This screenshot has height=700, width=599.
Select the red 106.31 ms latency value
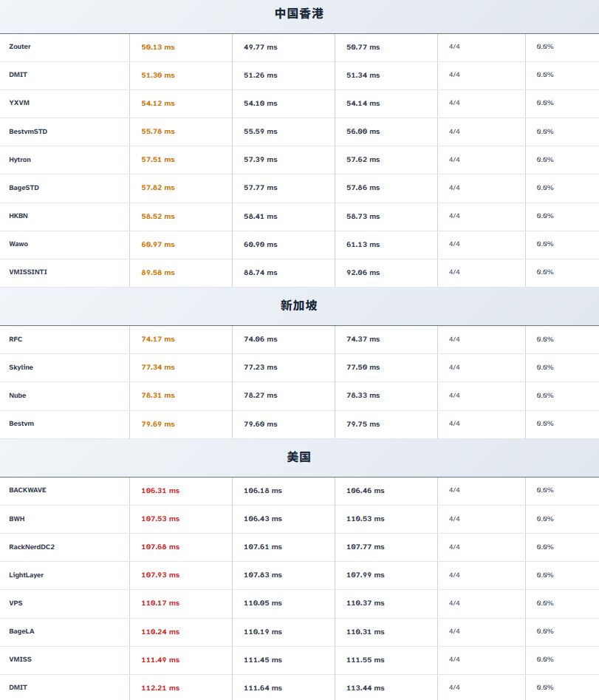coord(160,491)
